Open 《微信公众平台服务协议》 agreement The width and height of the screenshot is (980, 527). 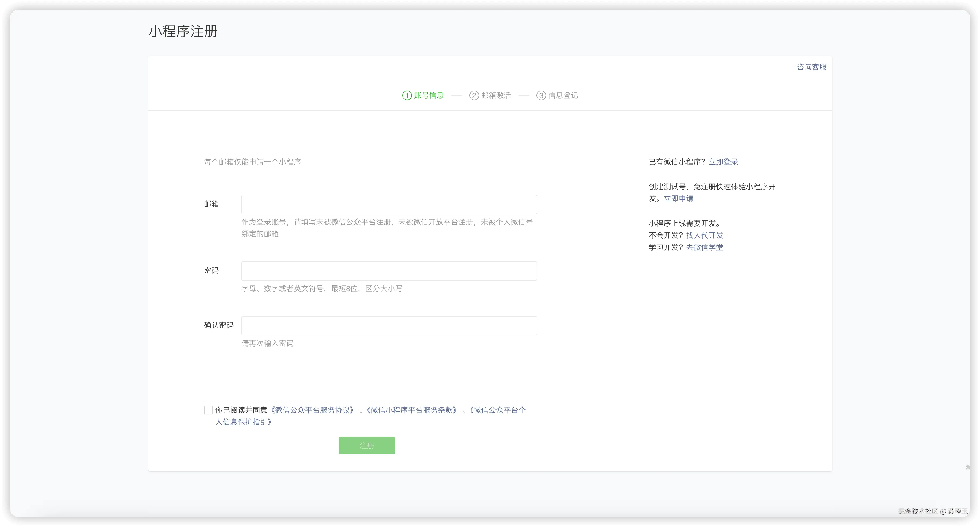pyautogui.click(x=313, y=410)
